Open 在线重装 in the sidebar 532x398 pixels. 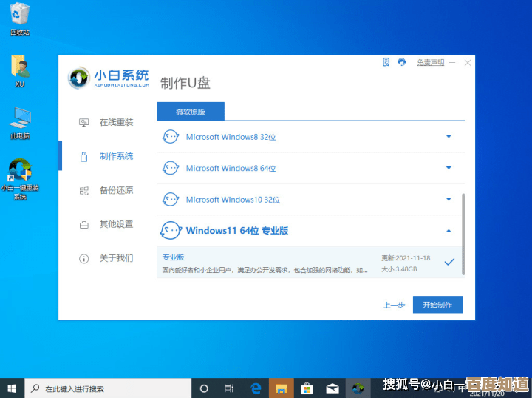pos(116,122)
